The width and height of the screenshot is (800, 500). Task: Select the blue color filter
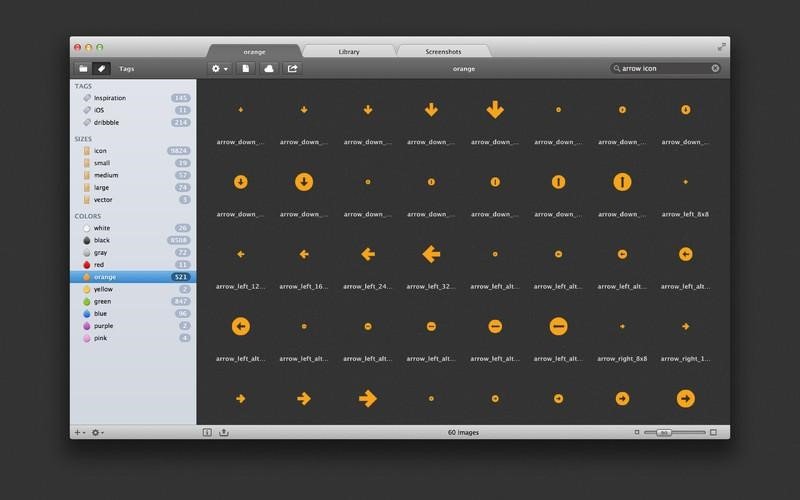(133, 314)
